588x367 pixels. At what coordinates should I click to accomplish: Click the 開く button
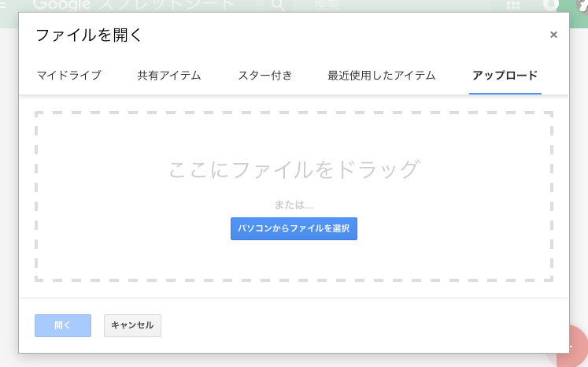click(x=63, y=325)
